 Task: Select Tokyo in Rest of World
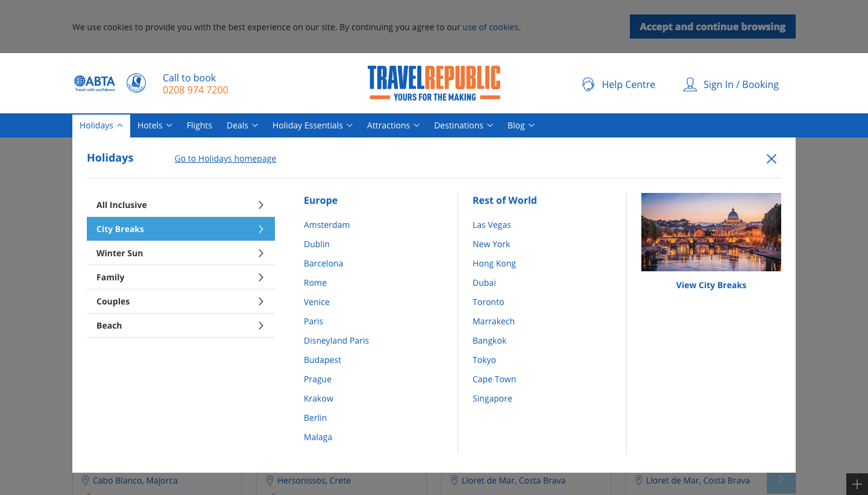point(484,360)
